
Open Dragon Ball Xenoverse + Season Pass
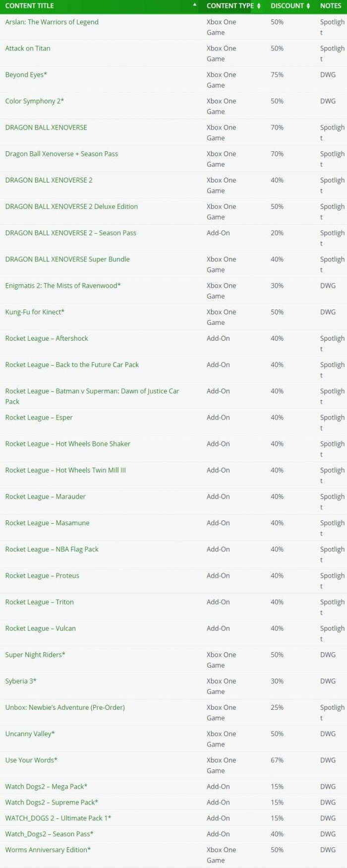(61, 154)
